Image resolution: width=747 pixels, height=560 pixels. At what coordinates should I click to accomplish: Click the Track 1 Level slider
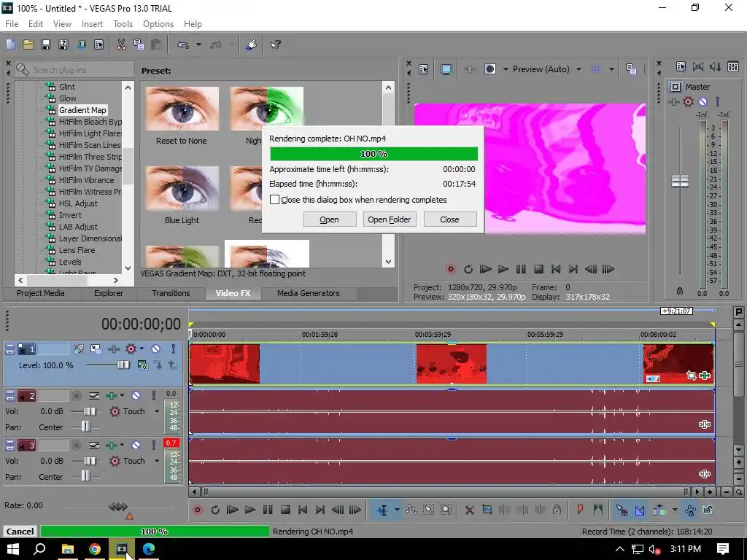coord(123,365)
